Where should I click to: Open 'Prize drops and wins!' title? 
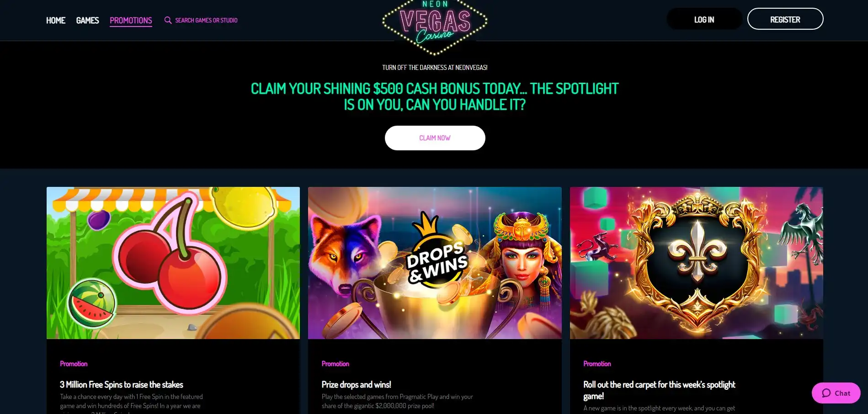(x=356, y=385)
